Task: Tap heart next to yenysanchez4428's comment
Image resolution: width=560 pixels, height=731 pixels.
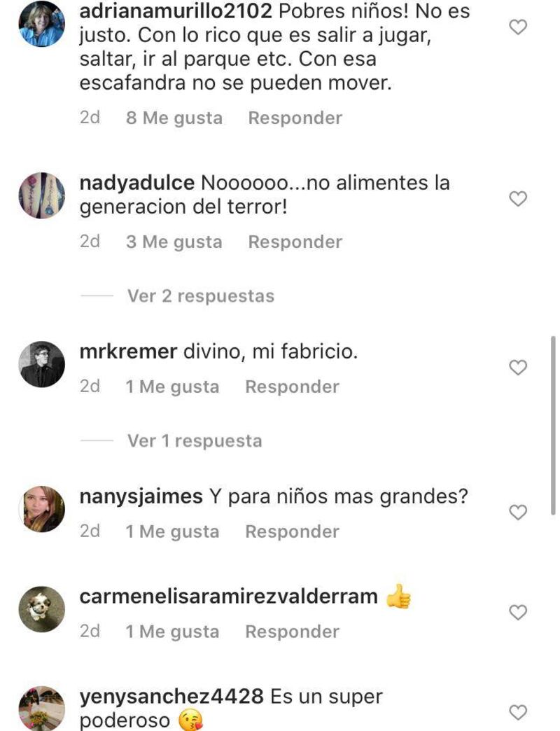Action: (517, 712)
